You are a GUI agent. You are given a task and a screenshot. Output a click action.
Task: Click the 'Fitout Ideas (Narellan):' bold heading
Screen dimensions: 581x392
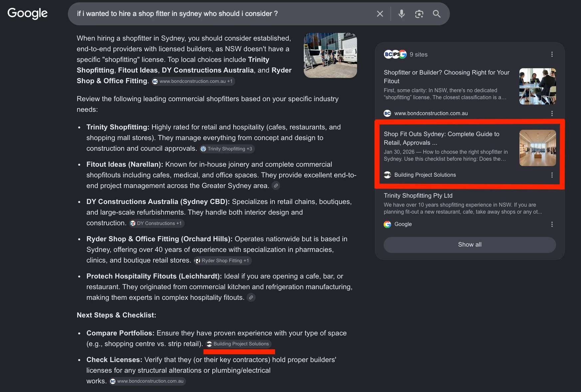pos(125,164)
